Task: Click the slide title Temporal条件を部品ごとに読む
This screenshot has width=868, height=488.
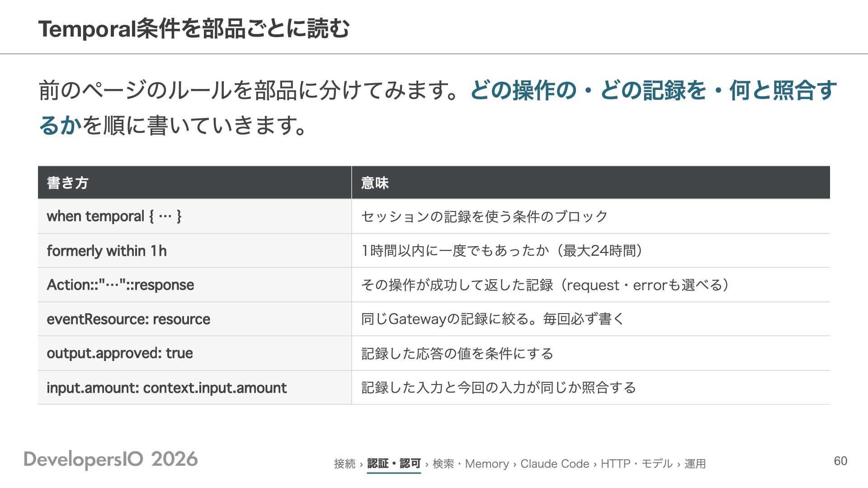Action: (x=194, y=28)
